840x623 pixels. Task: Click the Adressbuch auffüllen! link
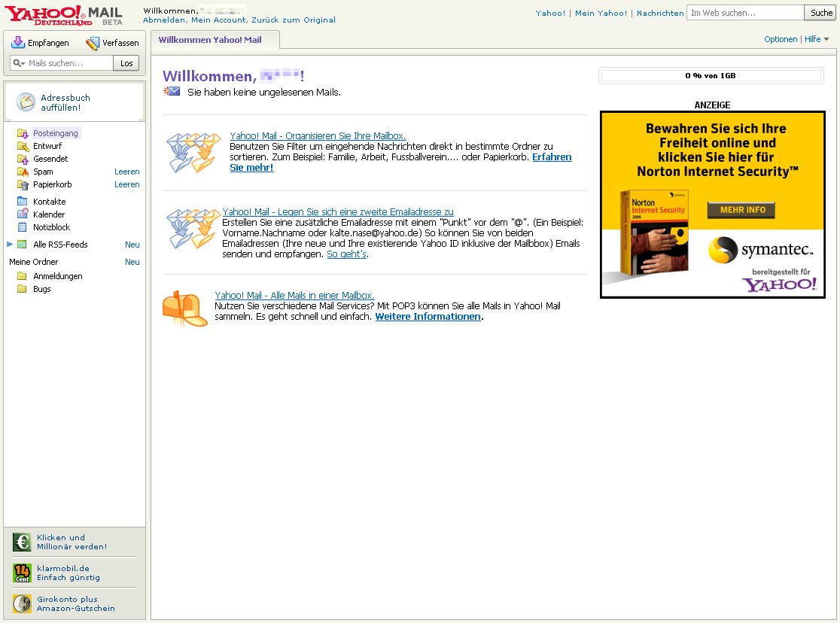click(x=65, y=102)
